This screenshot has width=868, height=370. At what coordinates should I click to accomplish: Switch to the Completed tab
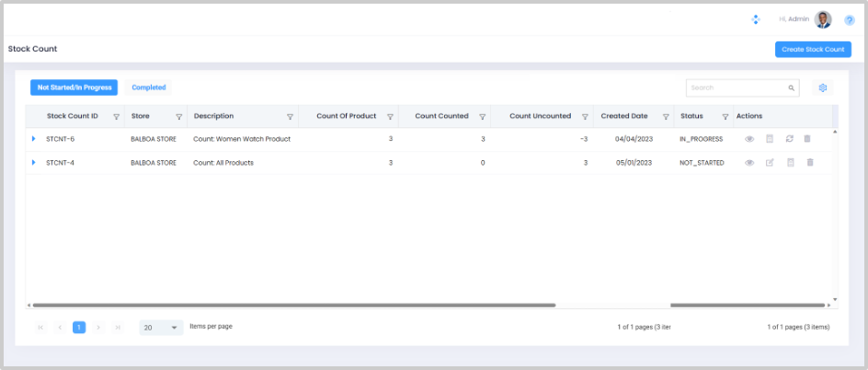click(149, 87)
